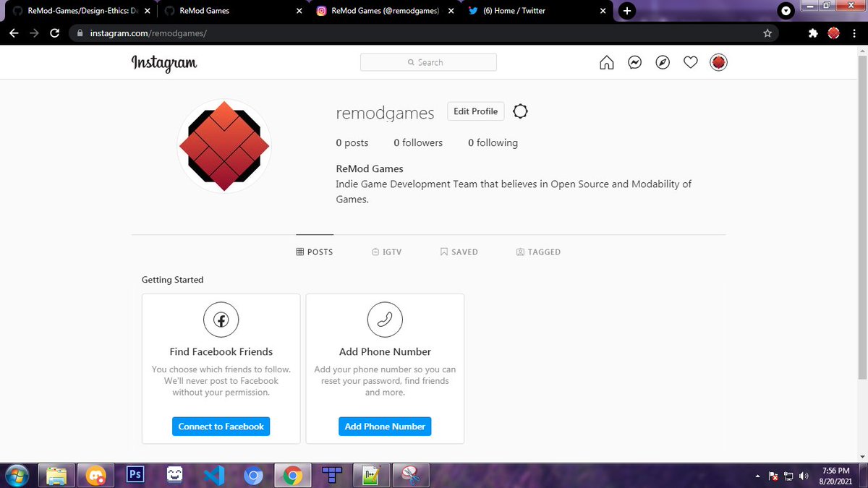Open the Activity heart icon
868x488 pixels.
pos(691,63)
